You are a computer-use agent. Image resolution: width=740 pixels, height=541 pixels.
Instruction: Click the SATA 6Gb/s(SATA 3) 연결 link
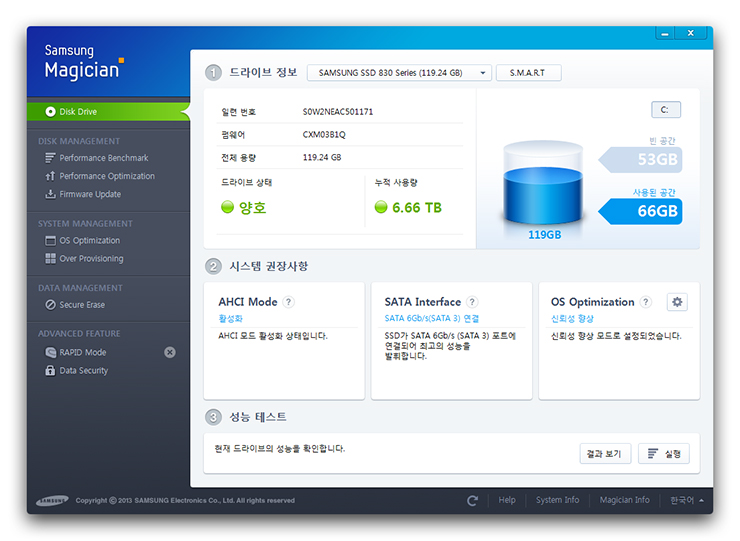pyautogui.click(x=431, y=319)
